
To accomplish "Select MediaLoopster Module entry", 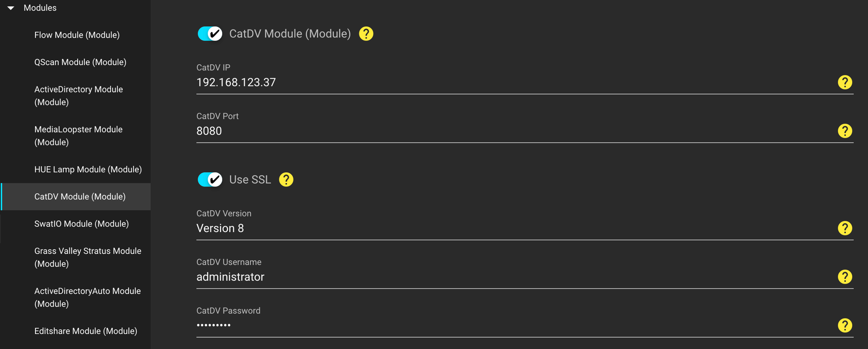I will coord(78,136).
